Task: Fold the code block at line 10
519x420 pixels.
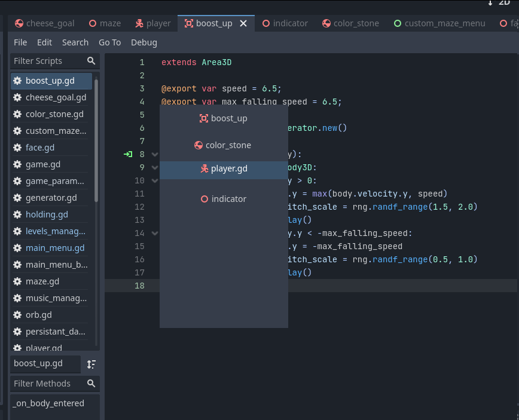Action: pos(154,180)
